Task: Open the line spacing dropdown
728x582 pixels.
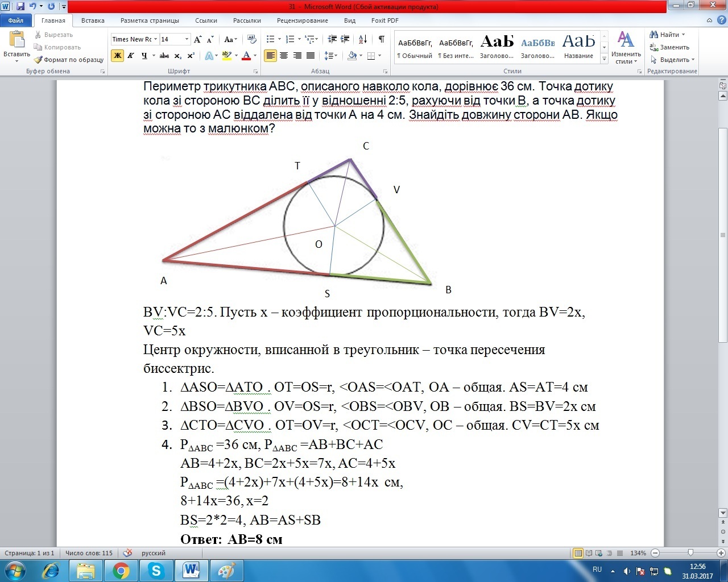Action: tap(331, 56)
